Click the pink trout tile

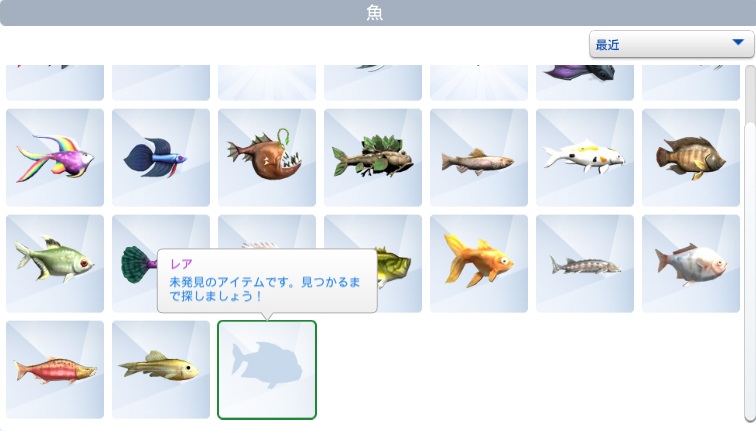point(479,158)
